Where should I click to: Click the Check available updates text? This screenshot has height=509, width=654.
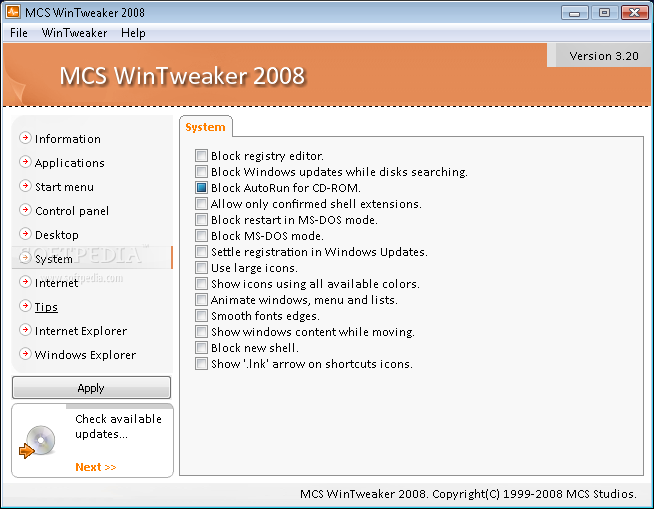[118, 426]
